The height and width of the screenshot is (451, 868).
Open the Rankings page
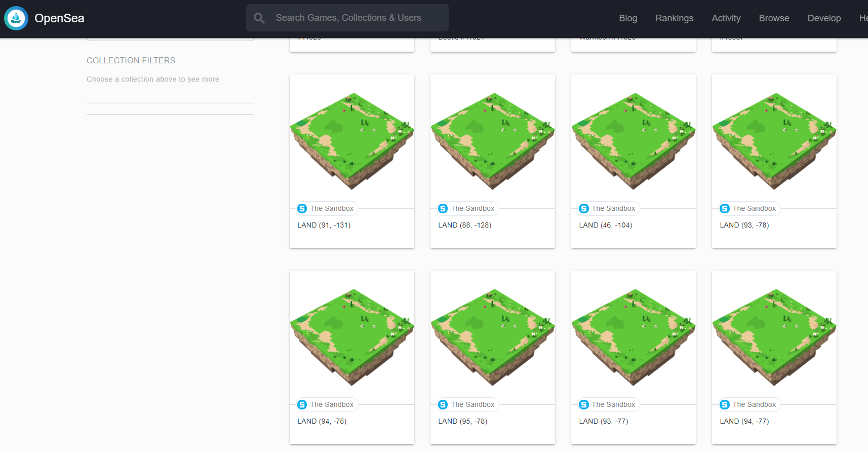pos(675,18)
